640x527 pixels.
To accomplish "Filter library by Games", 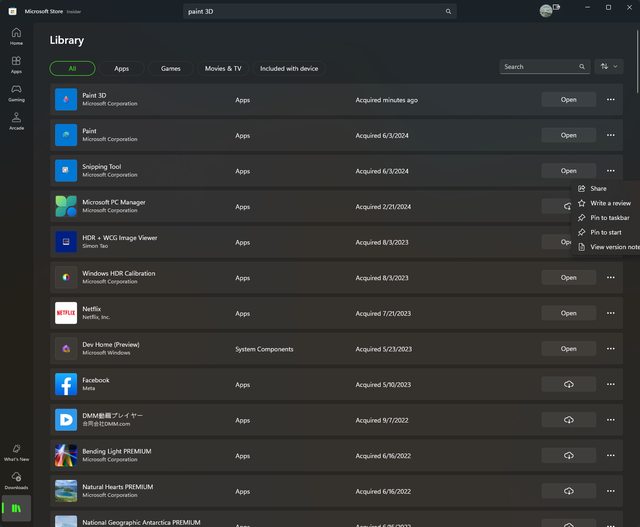I will [171, 68].
